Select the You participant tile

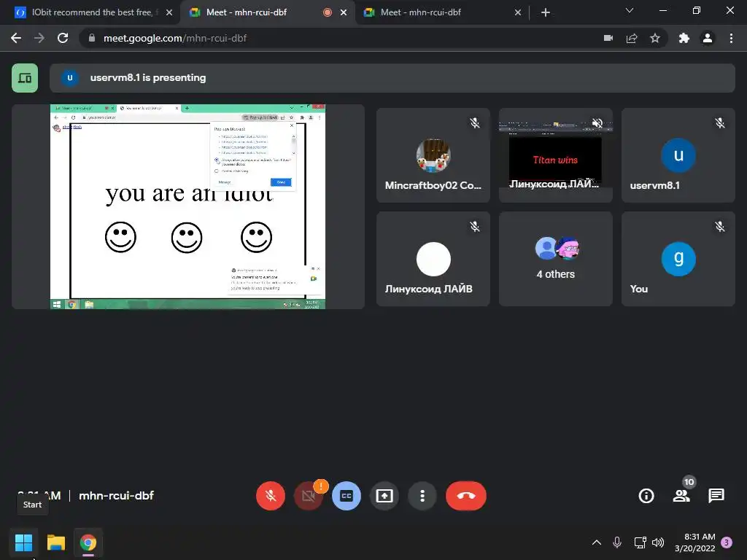point(678,259)
